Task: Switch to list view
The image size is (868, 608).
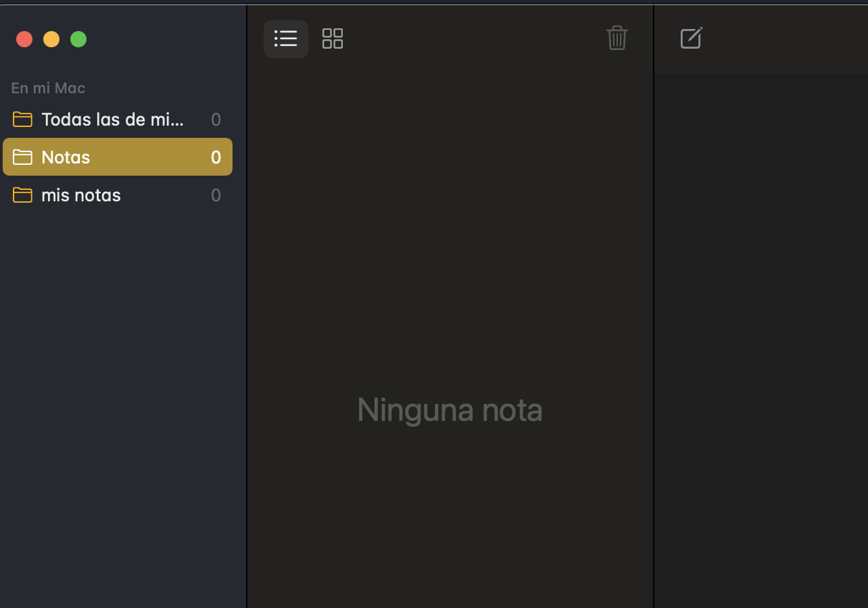Action: click(286, 39)
